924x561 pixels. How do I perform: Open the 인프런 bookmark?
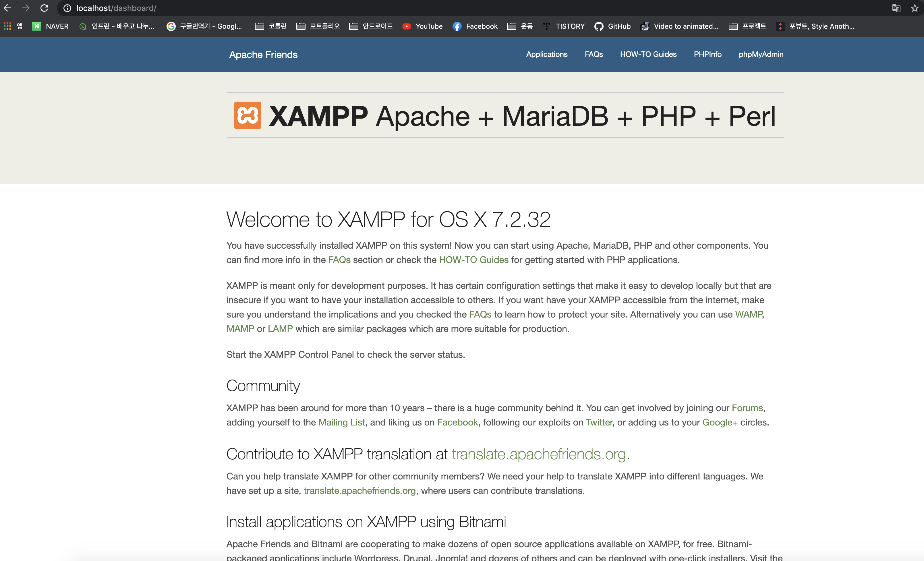click(x=117, y=26)
